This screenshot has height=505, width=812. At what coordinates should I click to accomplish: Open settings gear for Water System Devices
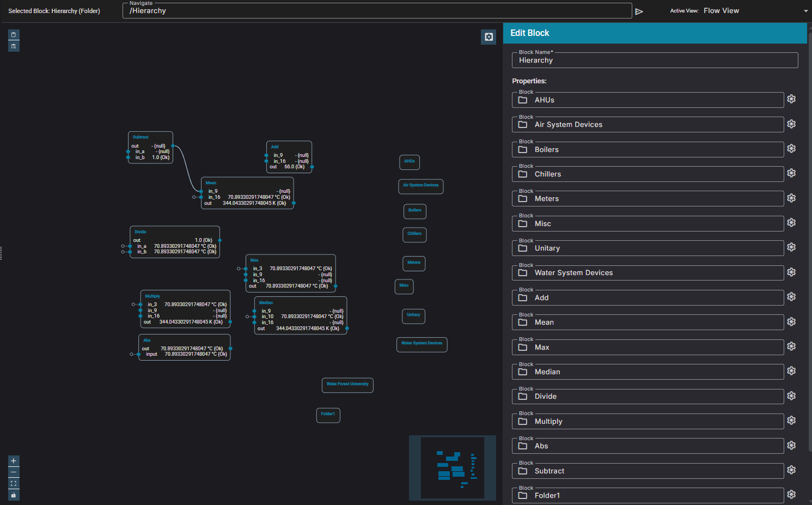791,272
